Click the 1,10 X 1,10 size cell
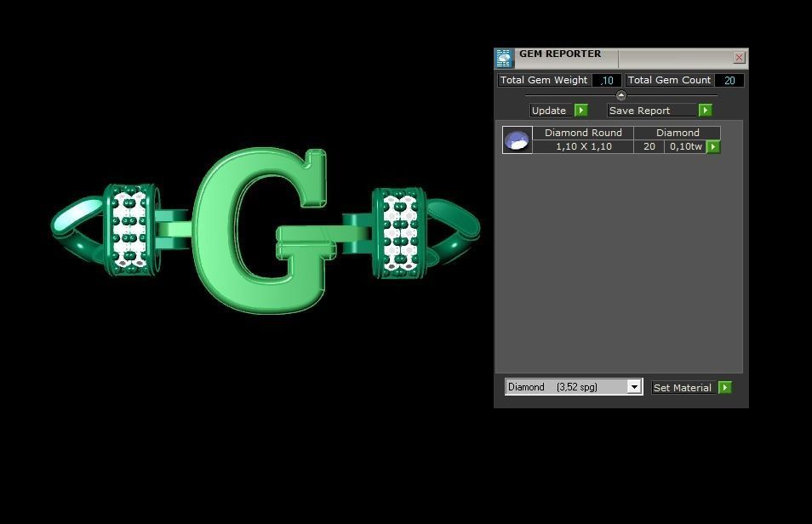 [583, 146]
